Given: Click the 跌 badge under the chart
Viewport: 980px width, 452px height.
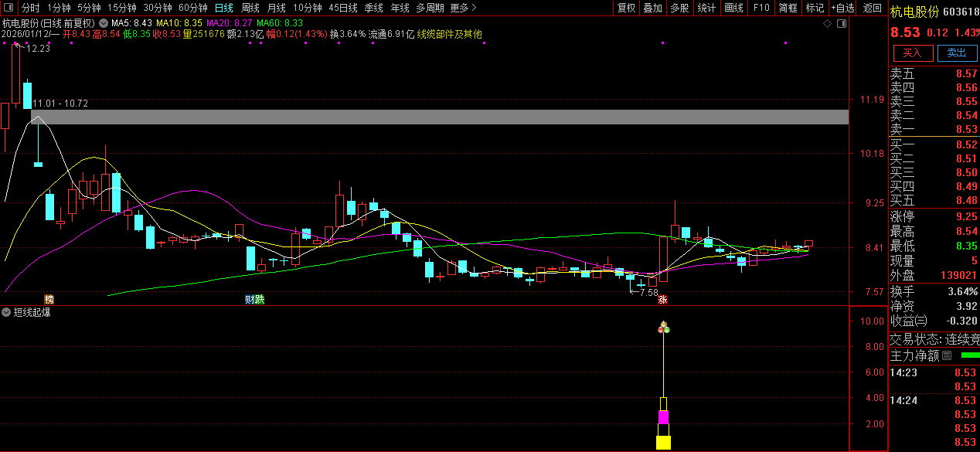Looking at the screenshot, I should point(260,299).
